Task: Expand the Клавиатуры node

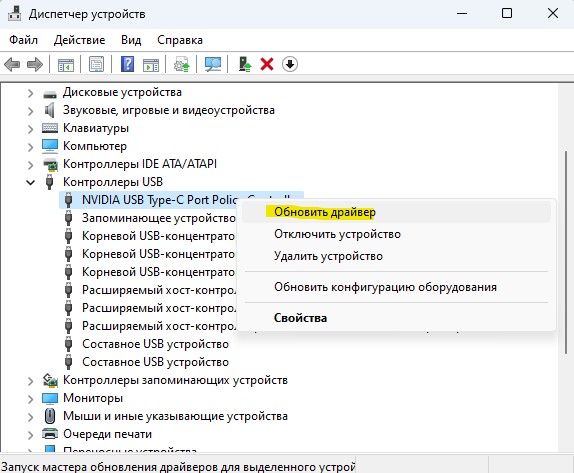Action: coord(31,128)
